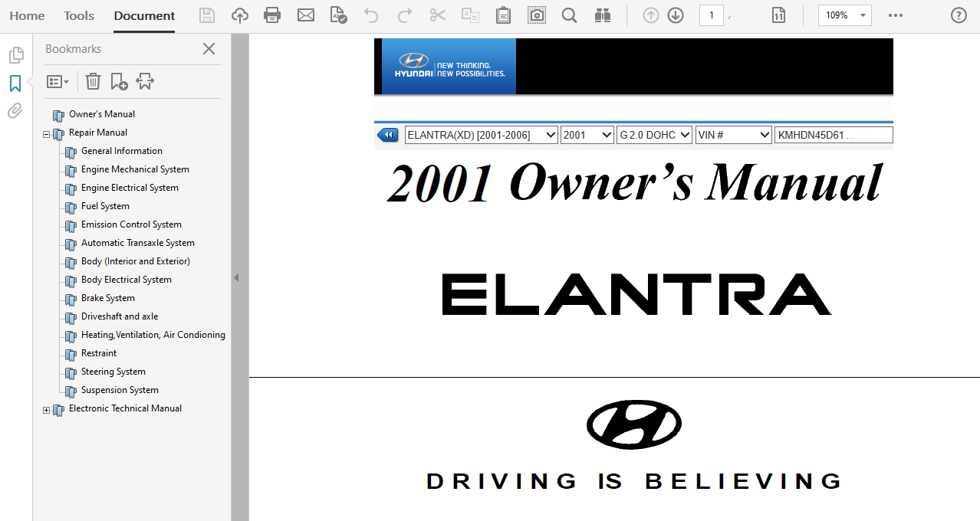The width and height of the screenshot is (980, 521).
Task: Show the page thumbnails panel
Action: (x=15, y=55)
